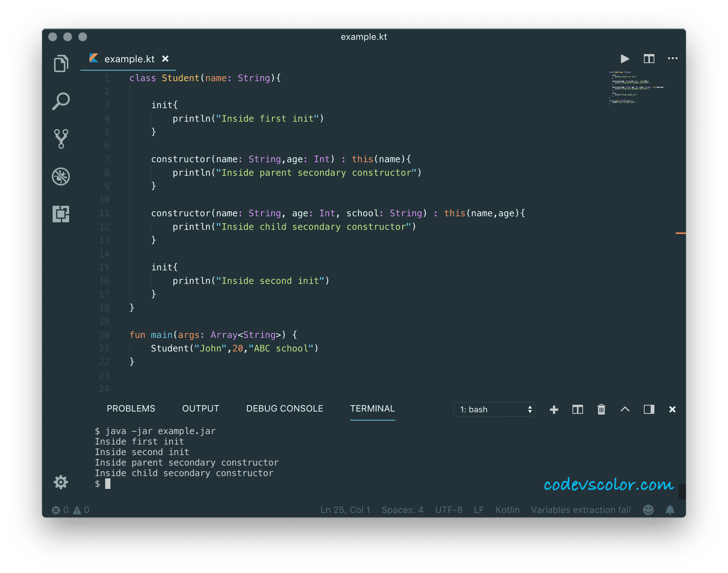This screenshot has width=728, height=573.
Task: Click the terminal input prompt cursor
Action: point(108,484)
